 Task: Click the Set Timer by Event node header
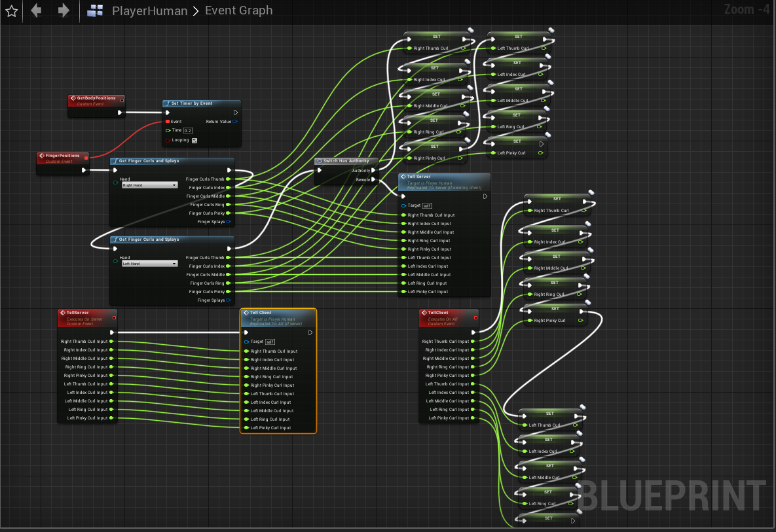click(x=196, y=103)
